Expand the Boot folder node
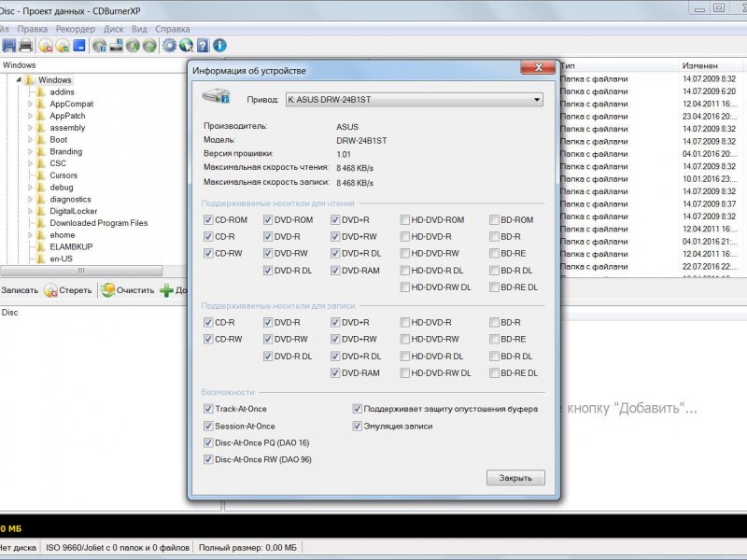This screenshot has height=560, width=747. click(30, 139)
